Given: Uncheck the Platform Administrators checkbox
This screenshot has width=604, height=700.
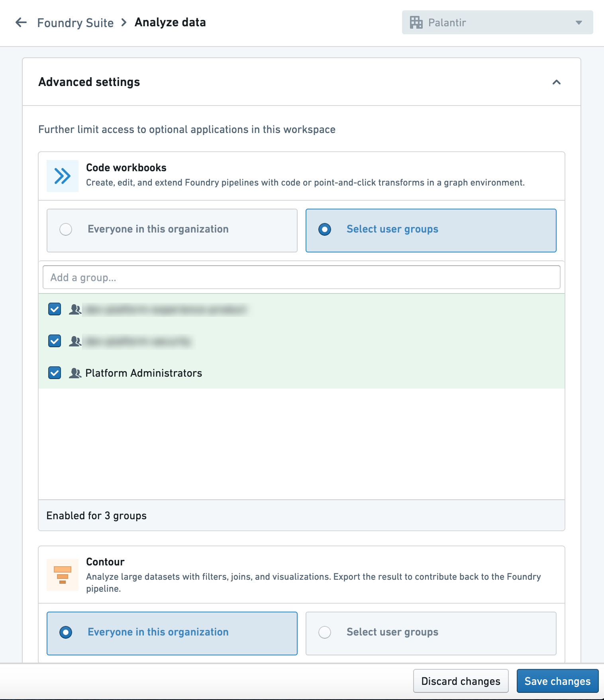Looking at the screenshot, I should point(55,373).
